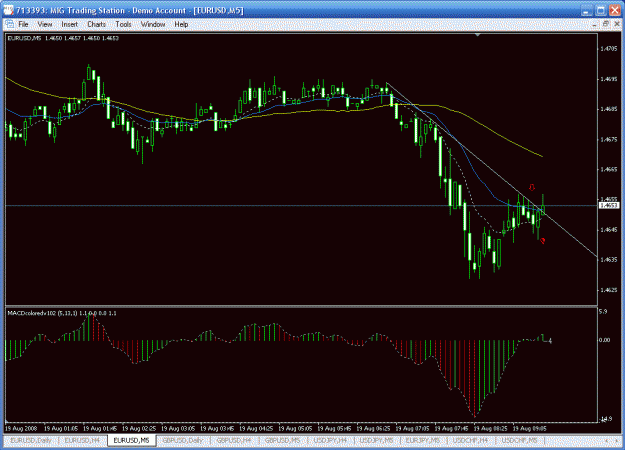
Task: Click the EURUSD,M5 chart header quote text
Action: click(x=63, y=38)
